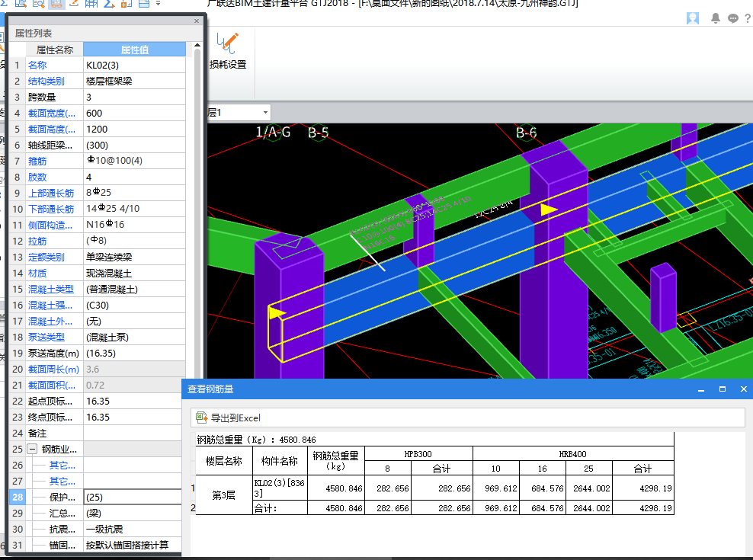Click the sigma-with-arrow calculate icon in top toolbar
This screenshot has width=753, height=560.
(109, 4)
